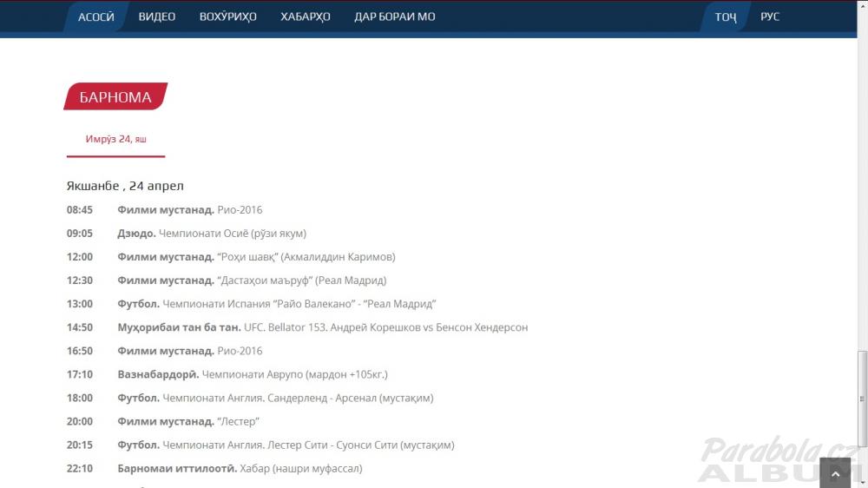
Task: Select the Имрӯз 24, яш day tab
Action: [x=115, y=139]
